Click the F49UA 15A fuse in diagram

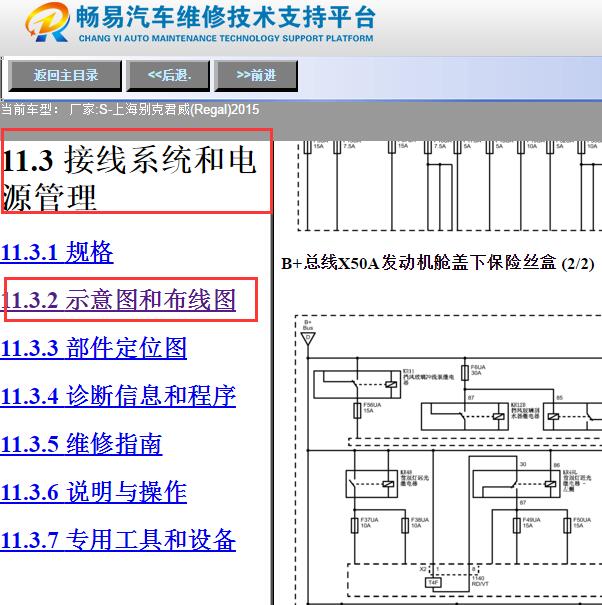click(x=517, y=526)
